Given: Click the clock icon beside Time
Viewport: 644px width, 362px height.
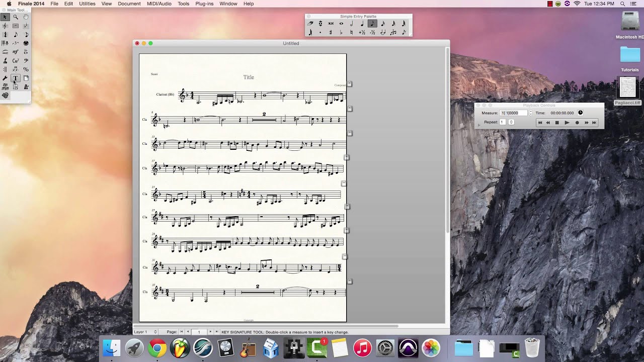Looking at the screenshot, I should point(580,113).
